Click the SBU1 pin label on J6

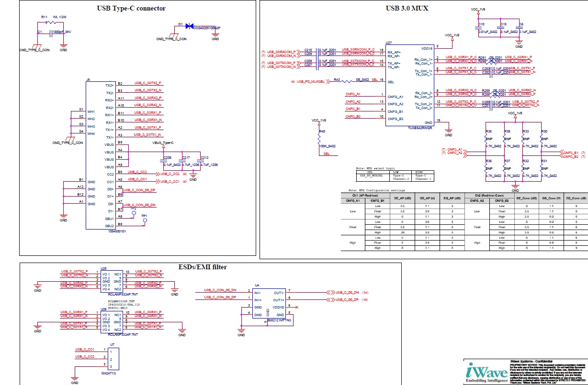pos(110,218)
